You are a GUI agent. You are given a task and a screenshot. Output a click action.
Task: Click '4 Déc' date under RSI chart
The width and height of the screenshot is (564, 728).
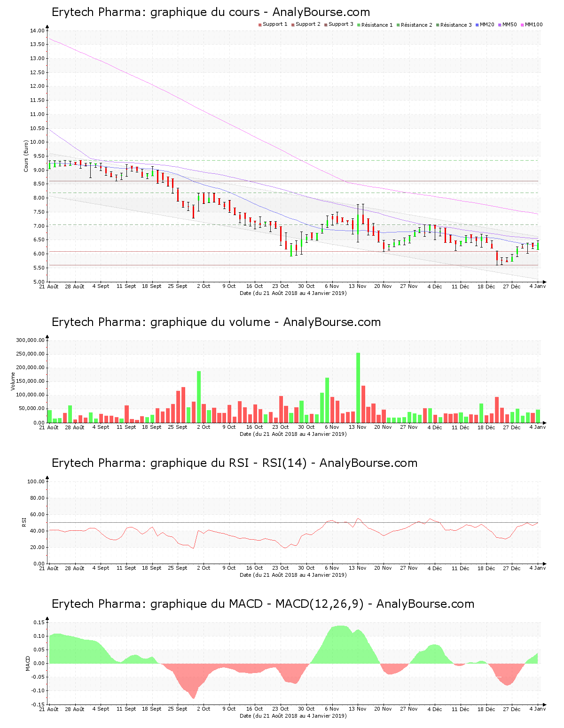435,568
